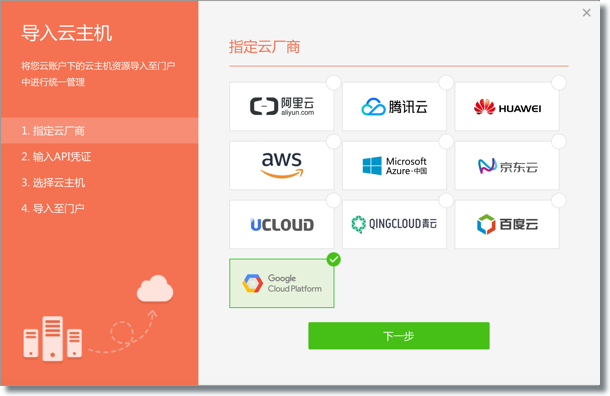Viewport: 610px width, 396px height.
Task: Choose the AWS vendor card
Action: click(x=281, y=165)
